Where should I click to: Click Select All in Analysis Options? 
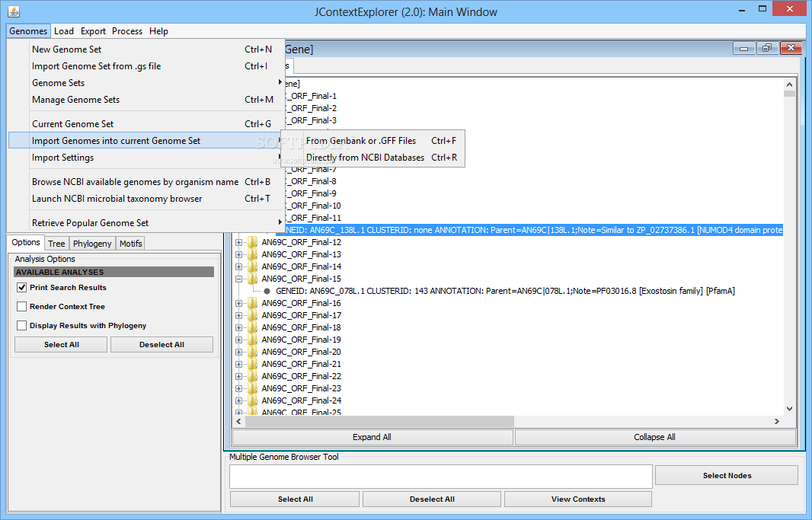pos(61,345)
